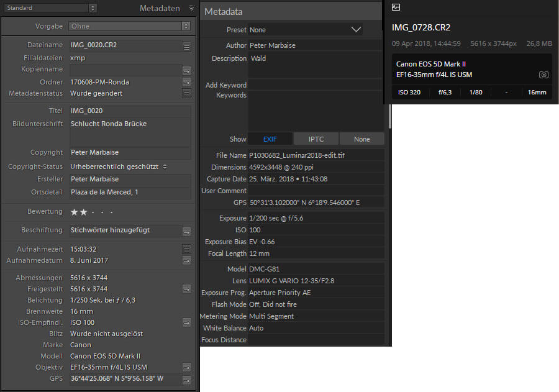Click the Dateiname field IMG_0020.CR2
Viewport: 559px width, 392px height.
125,45
